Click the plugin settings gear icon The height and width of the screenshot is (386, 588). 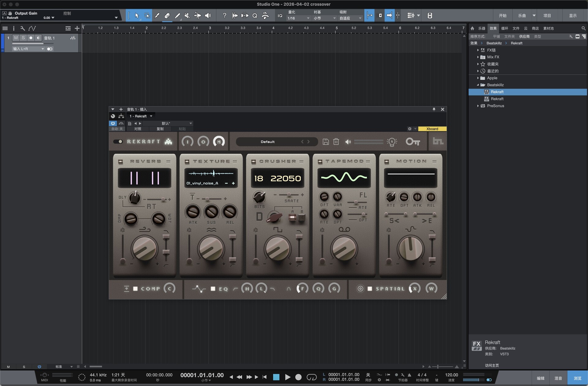tap(409, 129)
